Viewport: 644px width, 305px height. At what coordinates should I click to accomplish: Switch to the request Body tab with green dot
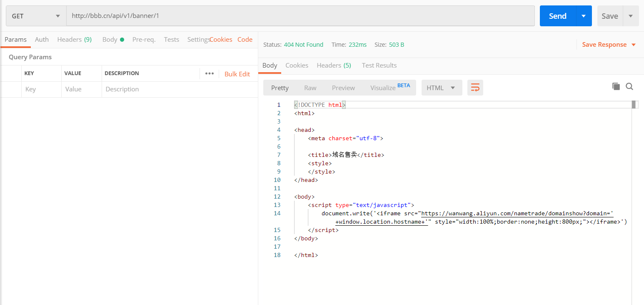pyautogui.click(x=113, y=40)
